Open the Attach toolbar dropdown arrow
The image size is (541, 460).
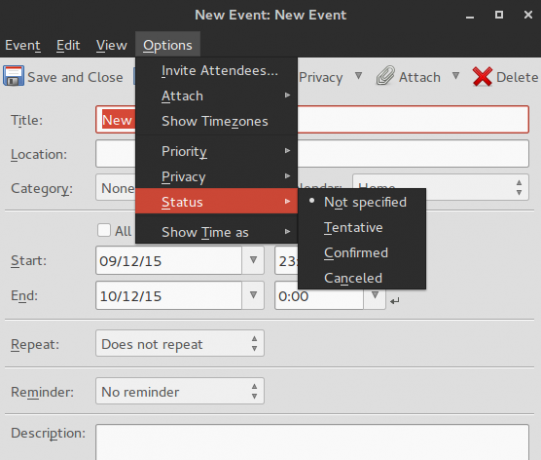pos(456,76)
